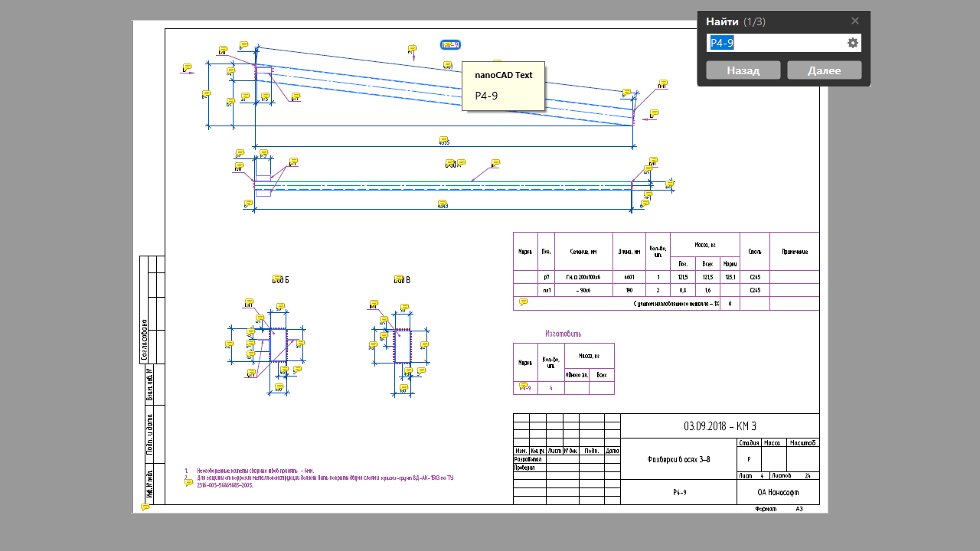Close the Найти search panel
980x551 pixels.
(x=855, y=21)
